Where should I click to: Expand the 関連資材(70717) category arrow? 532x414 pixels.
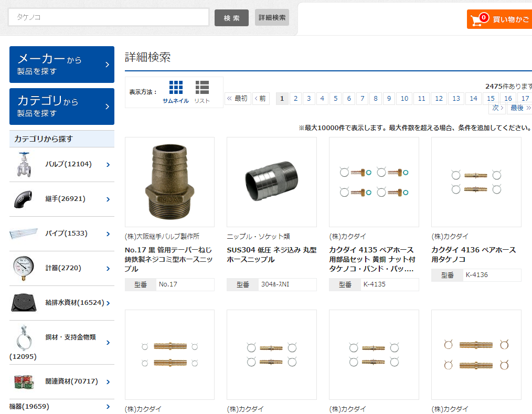[108, 382]
